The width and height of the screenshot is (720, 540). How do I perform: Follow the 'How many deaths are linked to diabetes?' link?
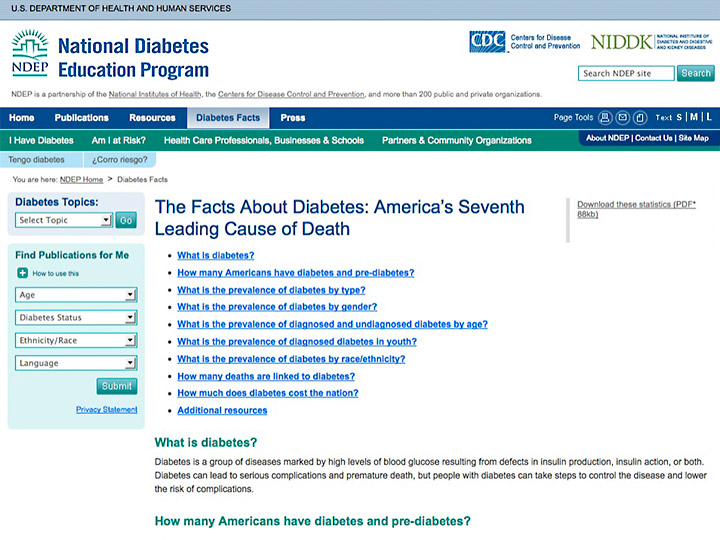[x=266, y=376]
